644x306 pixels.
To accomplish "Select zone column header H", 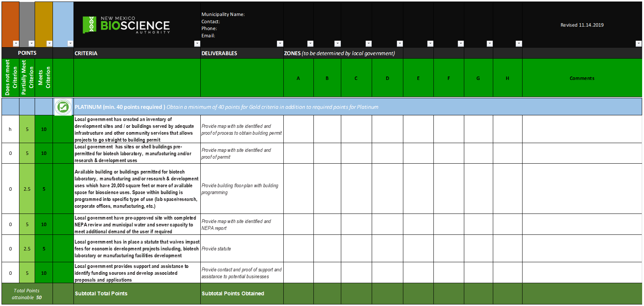I will pos(507,78).
